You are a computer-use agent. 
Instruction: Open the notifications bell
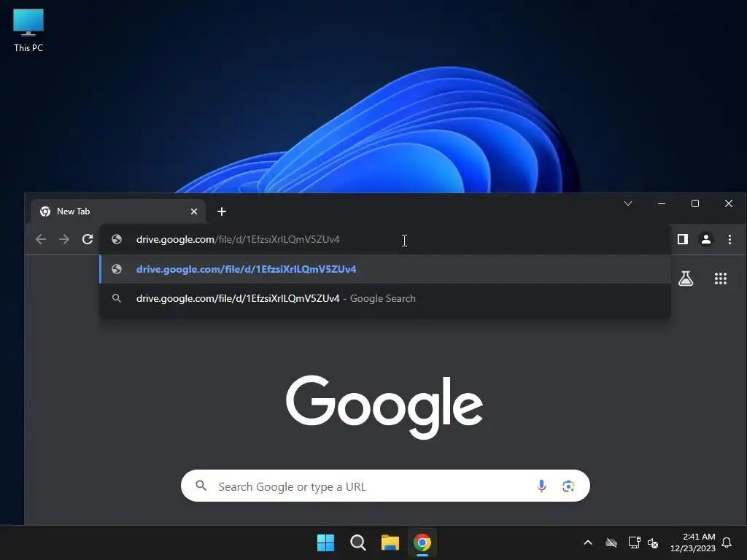click(x=727, y=542)
